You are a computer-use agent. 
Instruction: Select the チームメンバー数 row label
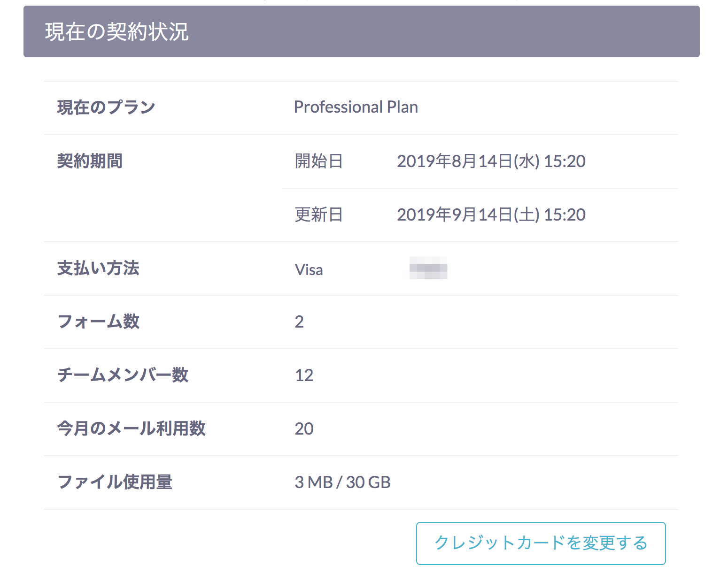pyautogui.click(x=123, y=375)
